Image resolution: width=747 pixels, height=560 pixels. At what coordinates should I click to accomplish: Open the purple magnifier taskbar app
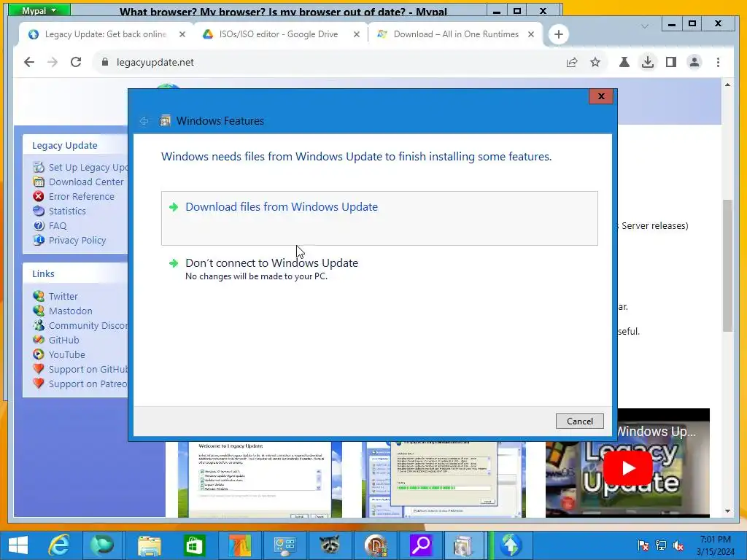coord(420,545)
